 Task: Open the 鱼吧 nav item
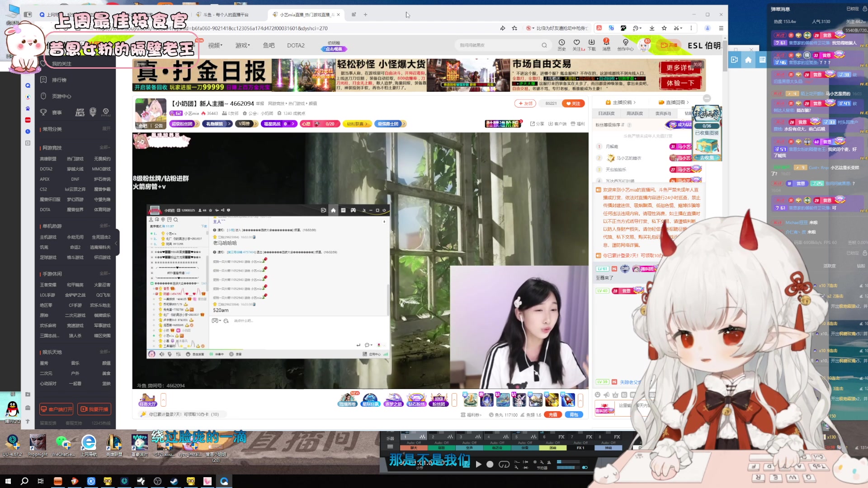(269, 45)
